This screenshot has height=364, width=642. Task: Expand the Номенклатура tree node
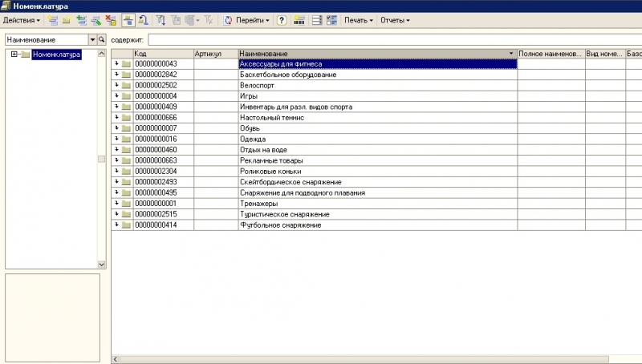coord(14,55)
